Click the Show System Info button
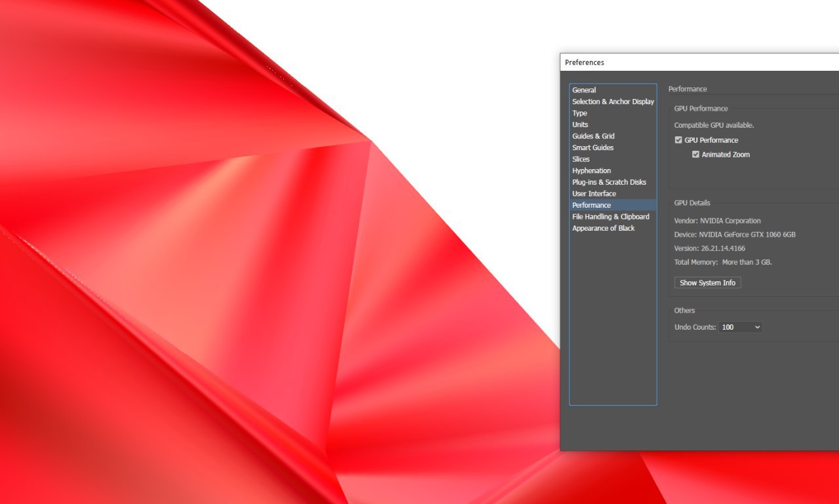The image size is (839, 504). pos(707,283)
